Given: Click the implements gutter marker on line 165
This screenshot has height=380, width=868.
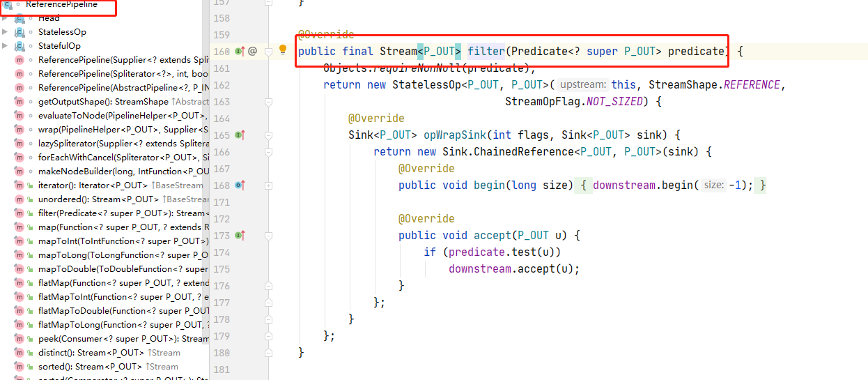Looking at the screenshot, I should [240, 135].
